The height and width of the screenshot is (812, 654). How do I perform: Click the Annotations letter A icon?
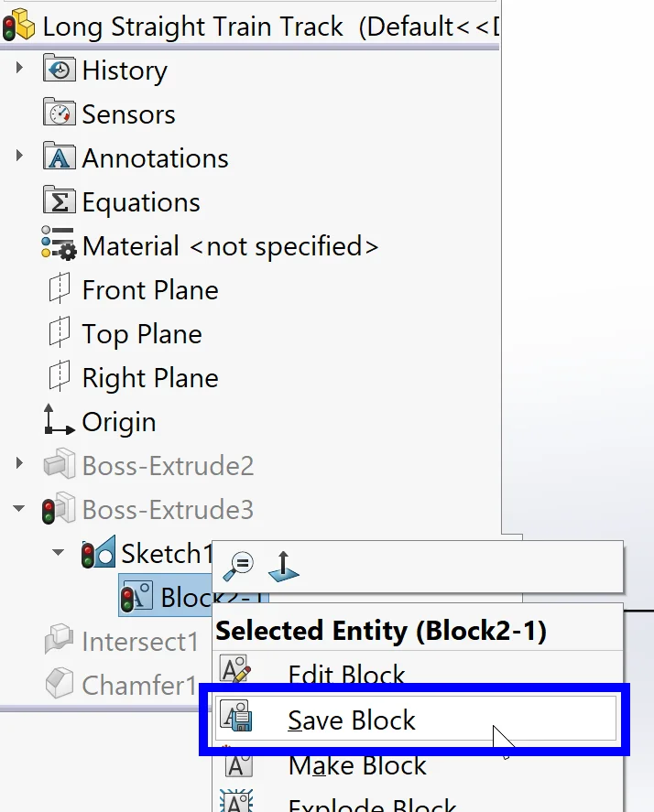click(x=59, y=157)
